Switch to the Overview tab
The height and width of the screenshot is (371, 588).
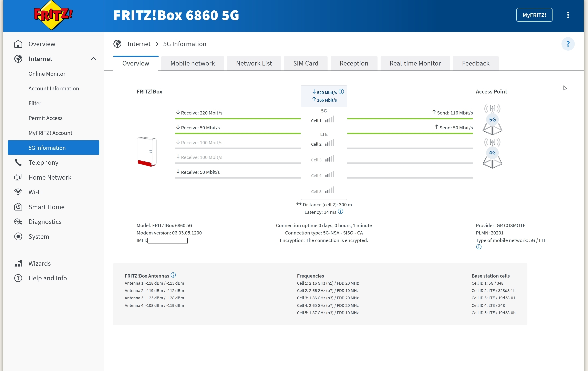tap(135, 63)
